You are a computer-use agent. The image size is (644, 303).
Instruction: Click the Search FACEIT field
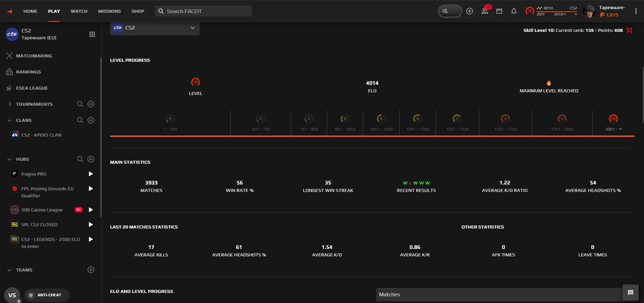pyautogui.click(x=203, y=11)
